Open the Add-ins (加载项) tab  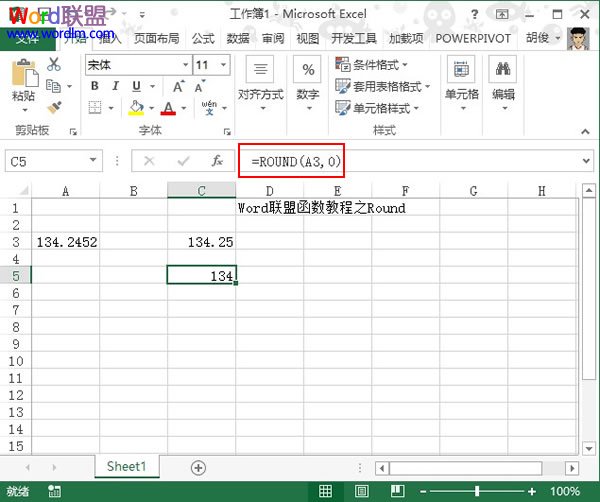[406, 38]
